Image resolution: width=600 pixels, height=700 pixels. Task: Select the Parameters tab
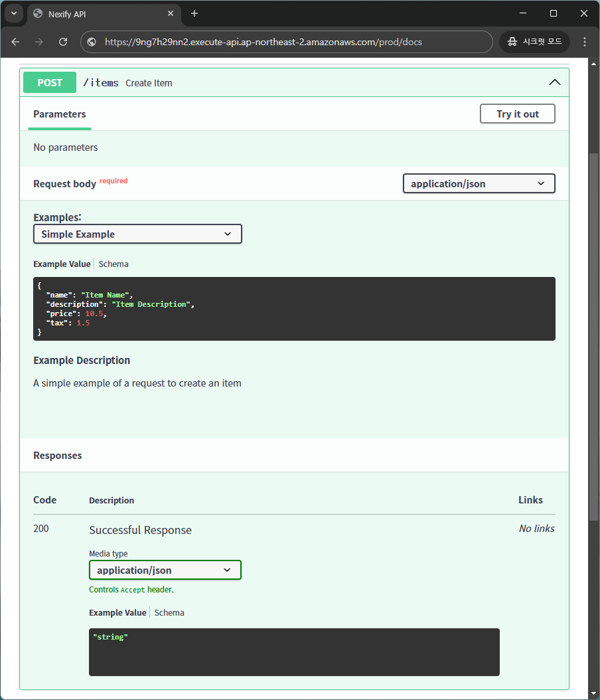(x=59, y=114)
